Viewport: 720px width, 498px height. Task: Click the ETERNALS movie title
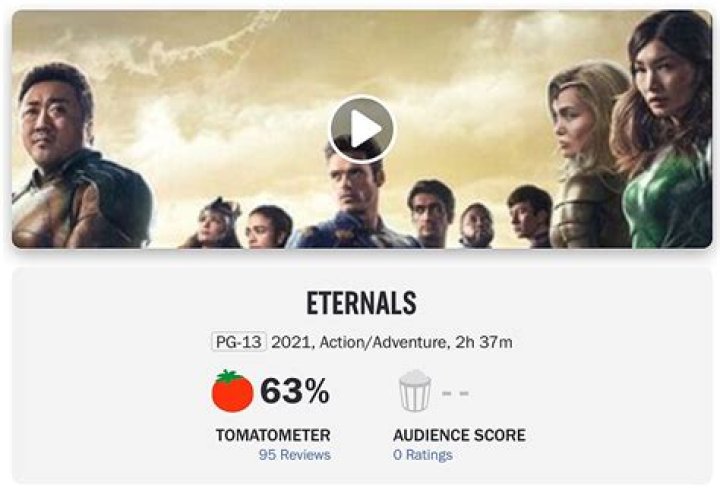(362, 303)
